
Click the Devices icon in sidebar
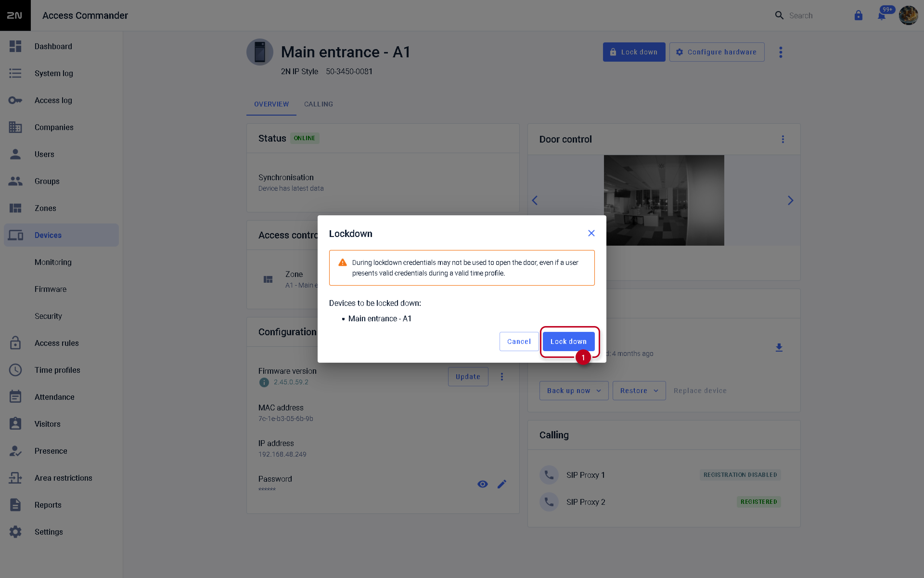[x=15, y=235]
